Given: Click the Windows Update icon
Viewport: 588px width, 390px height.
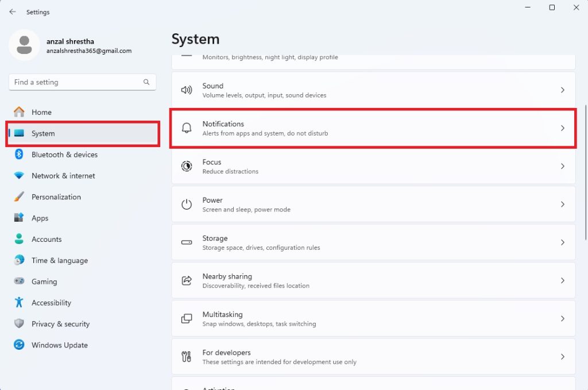Looking at the screenshot, I should 18,345.
